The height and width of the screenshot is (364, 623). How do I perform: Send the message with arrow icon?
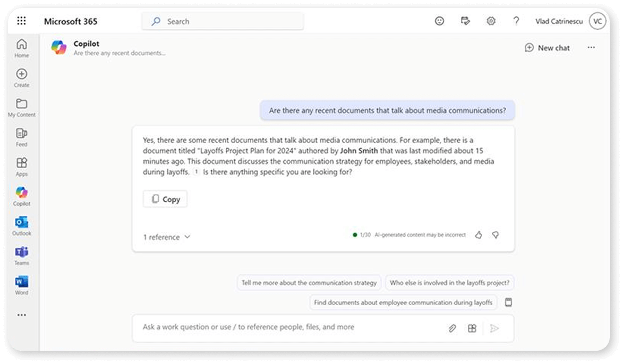[x=494, y=328]
